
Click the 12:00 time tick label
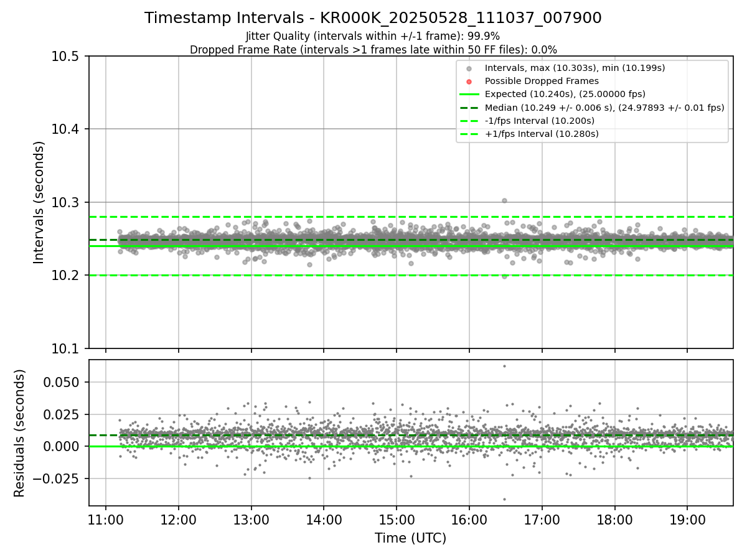179,518
